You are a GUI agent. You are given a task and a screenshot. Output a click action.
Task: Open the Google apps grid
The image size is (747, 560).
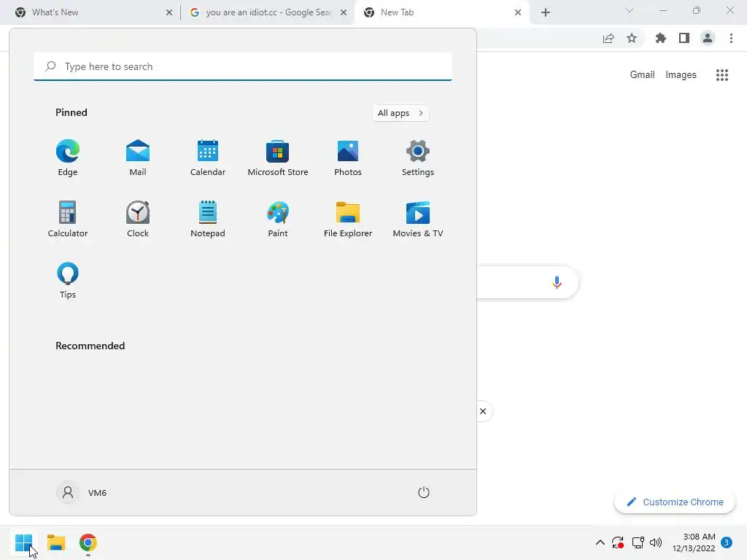coord(722,75)
